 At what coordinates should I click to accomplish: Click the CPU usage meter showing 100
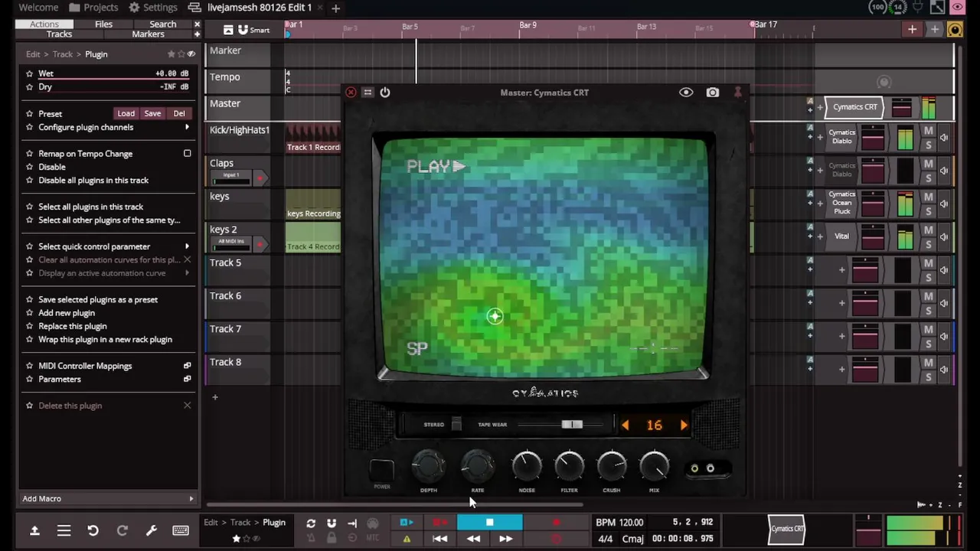879,8
